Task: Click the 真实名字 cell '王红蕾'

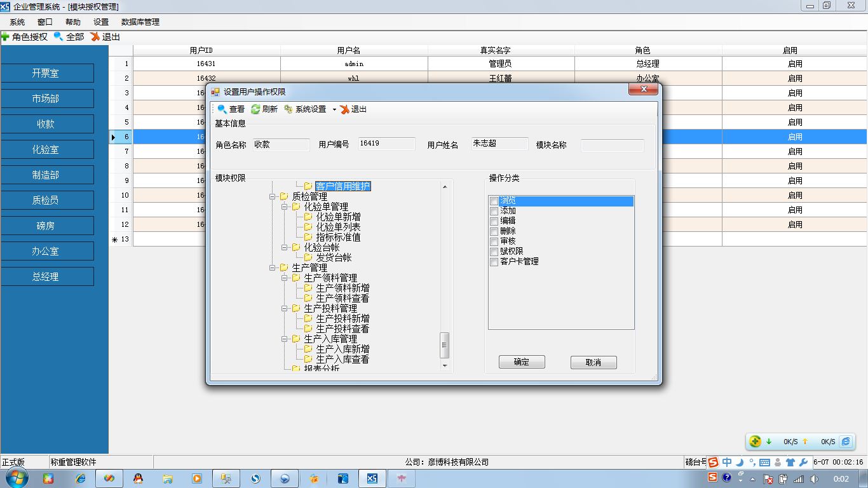Action: pyautogui.click(x=501, y=78)
